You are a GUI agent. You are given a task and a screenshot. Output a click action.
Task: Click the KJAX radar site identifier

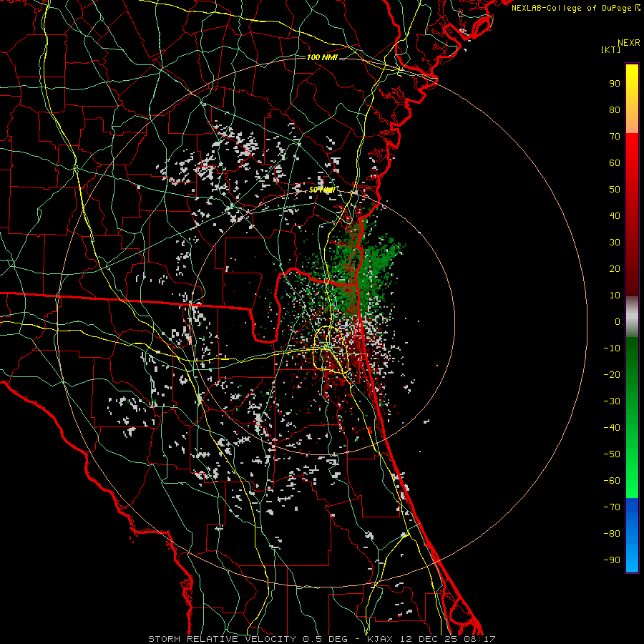[x=380, y=639]
